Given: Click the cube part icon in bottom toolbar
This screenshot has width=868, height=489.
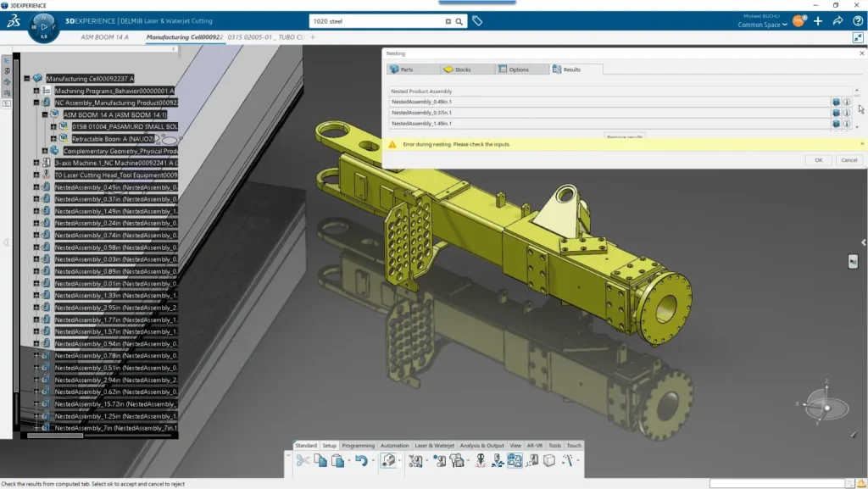Looking at the screenshot, I should (x=548, y=460).
